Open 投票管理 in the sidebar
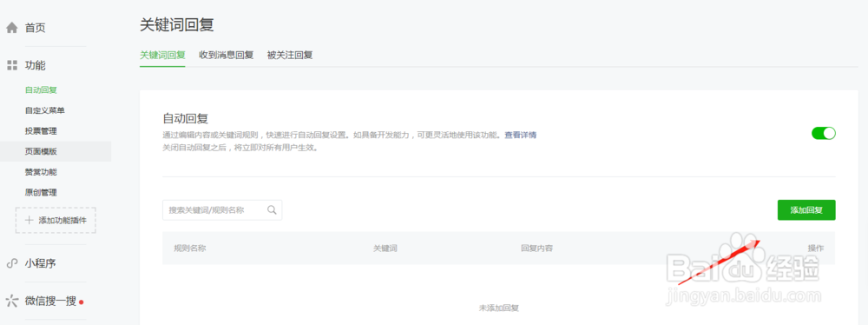868x325 pixels. click(x=41, y=131)
